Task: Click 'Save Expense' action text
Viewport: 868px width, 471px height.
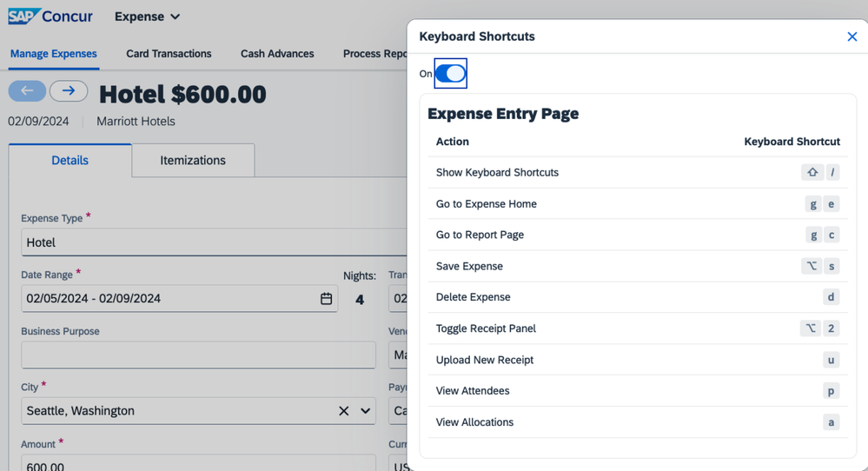Action: (469, 266)
